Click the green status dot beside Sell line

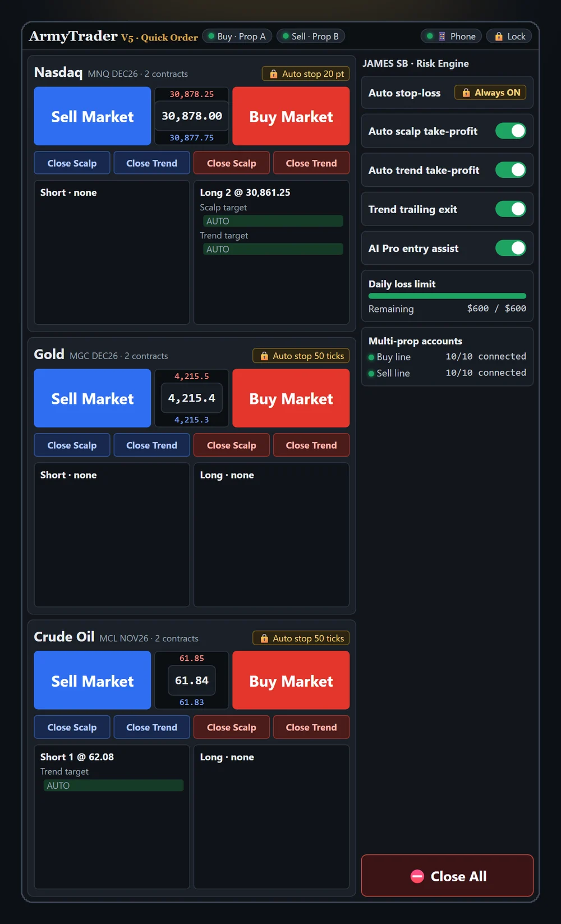pyautogui.click(x=371, y=374)
